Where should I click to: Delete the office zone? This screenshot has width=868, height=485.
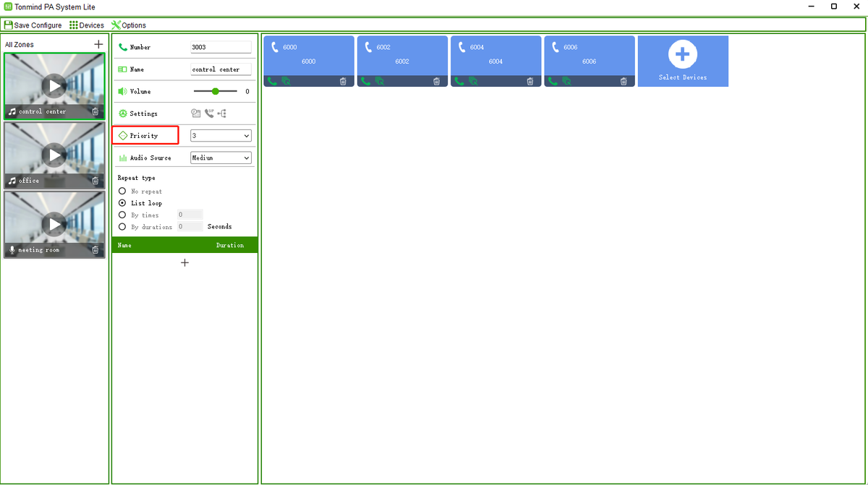tap(95, 181)
